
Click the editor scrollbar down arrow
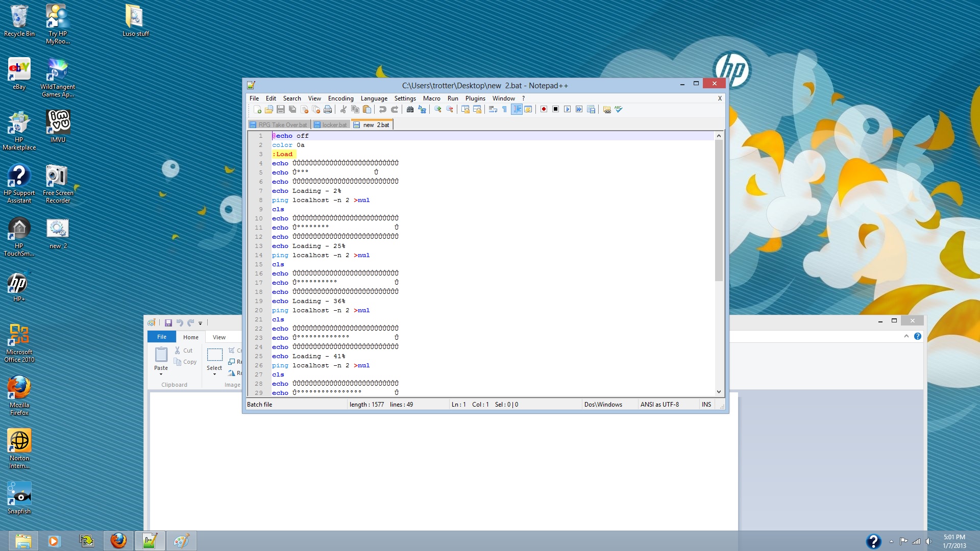[x=719, y=392]
